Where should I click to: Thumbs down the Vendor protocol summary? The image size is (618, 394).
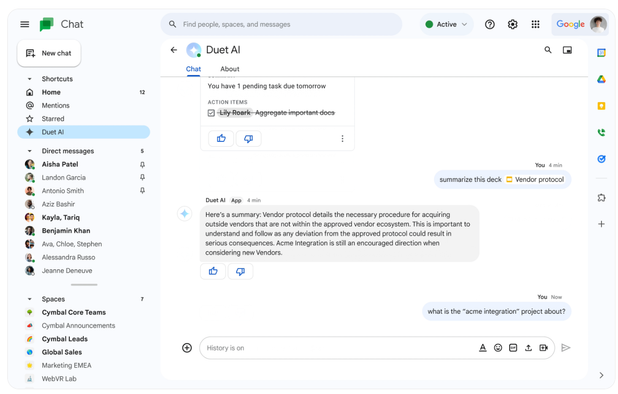coord(240,271)
